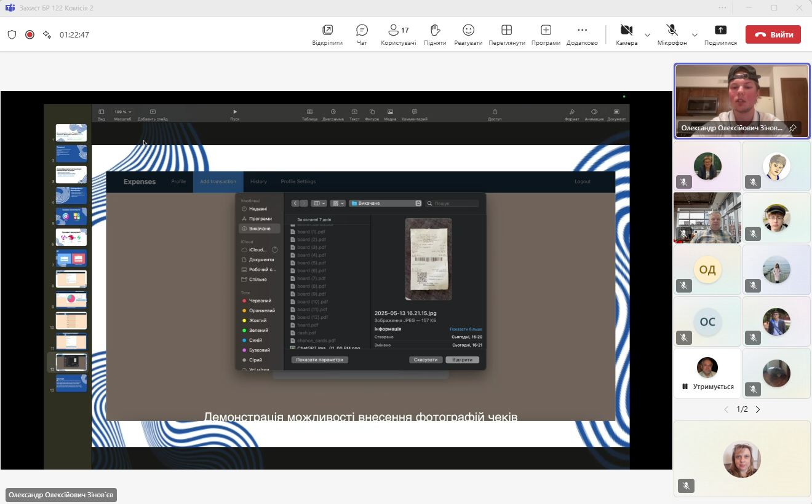Click the pin icon on speaker video

pos(793,128)
